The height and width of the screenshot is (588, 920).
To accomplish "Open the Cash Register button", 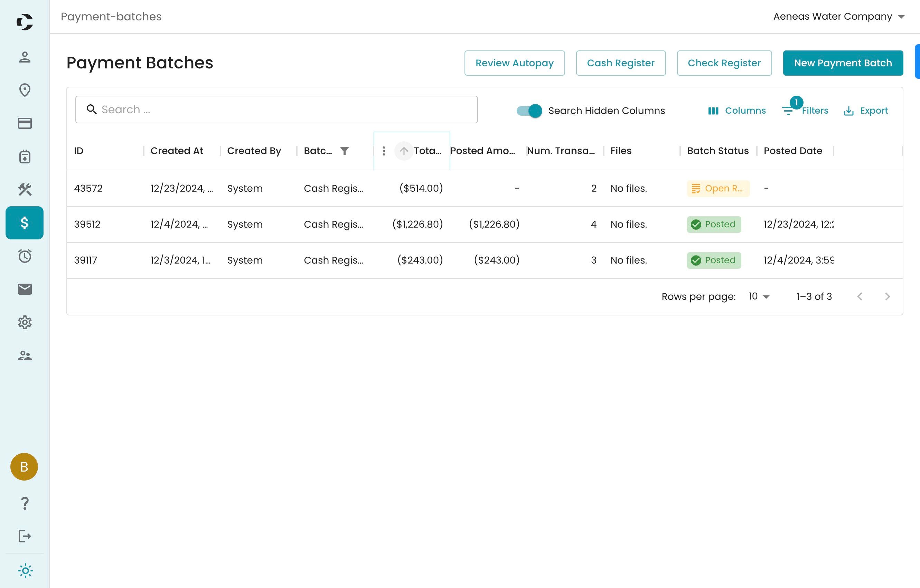I will [620, 63].
